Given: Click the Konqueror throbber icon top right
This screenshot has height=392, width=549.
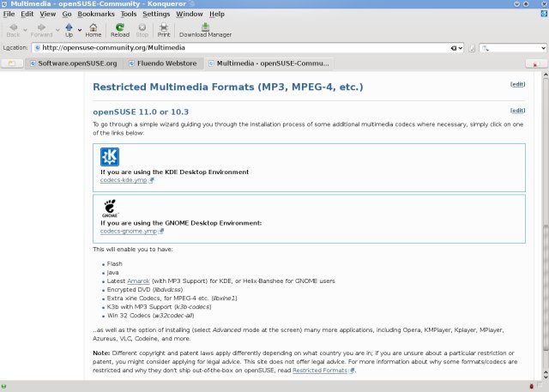Looking at the screenshot, I should tap(545, 14).
